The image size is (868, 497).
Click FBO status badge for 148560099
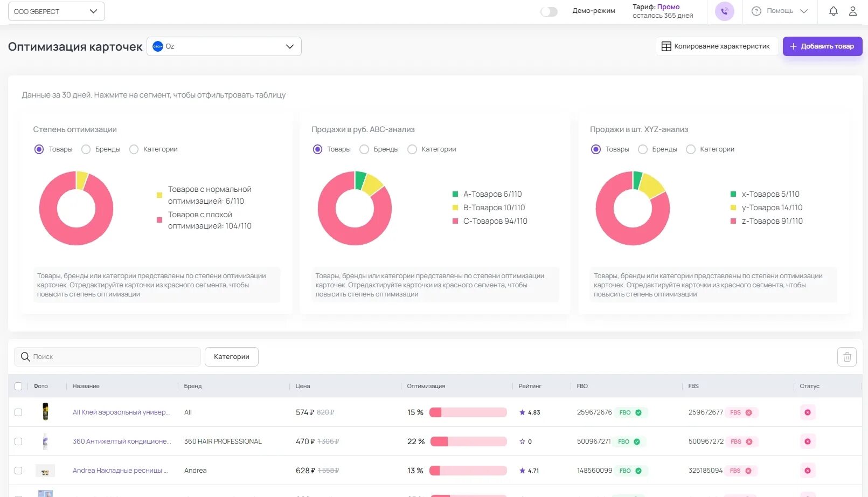(630, 471)
